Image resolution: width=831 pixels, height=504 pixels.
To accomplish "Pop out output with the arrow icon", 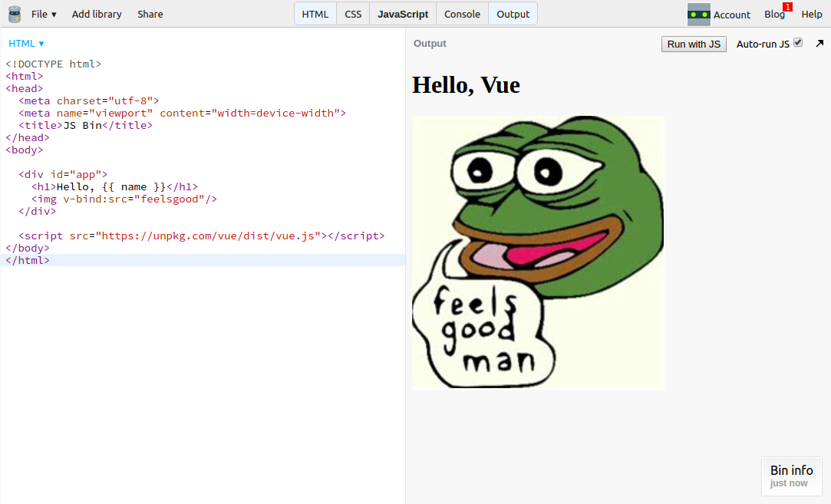I will point(819,44).
